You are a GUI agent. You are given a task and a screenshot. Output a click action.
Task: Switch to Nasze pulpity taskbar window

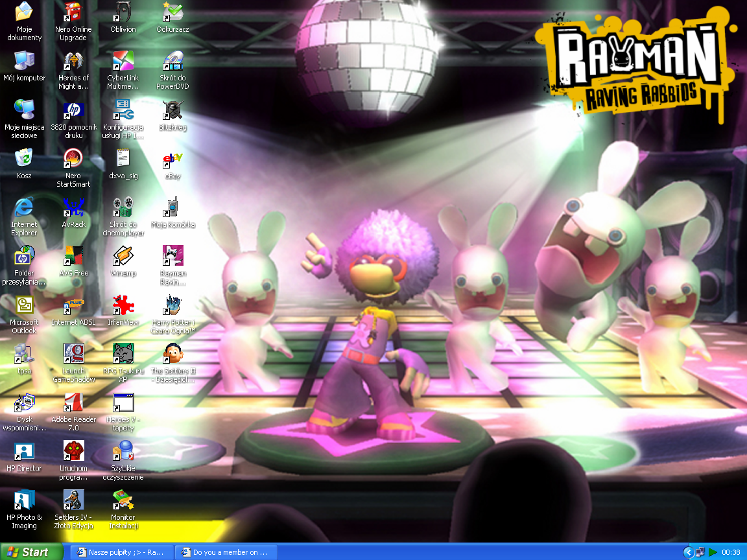pyautogui.click(x=122, y=552)
